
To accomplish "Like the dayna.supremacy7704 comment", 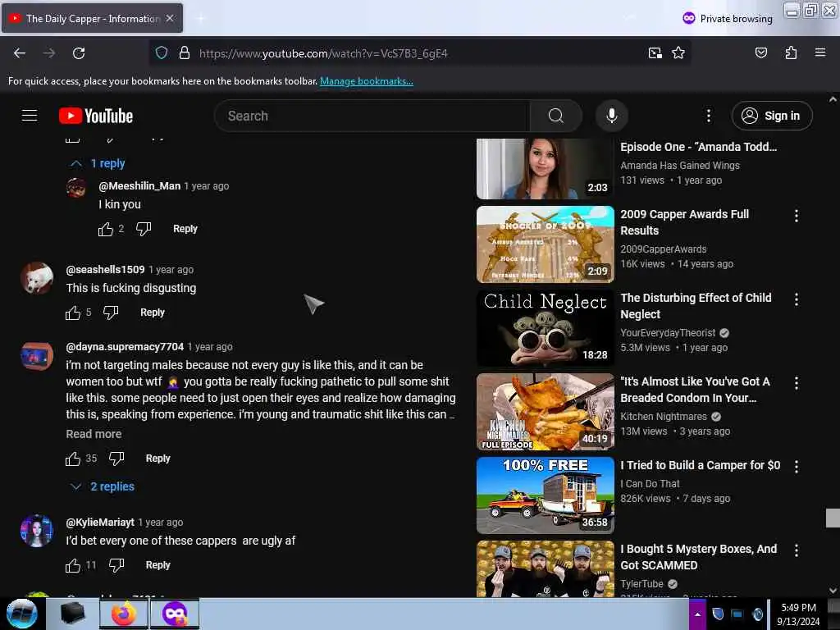I will [73, 459].
